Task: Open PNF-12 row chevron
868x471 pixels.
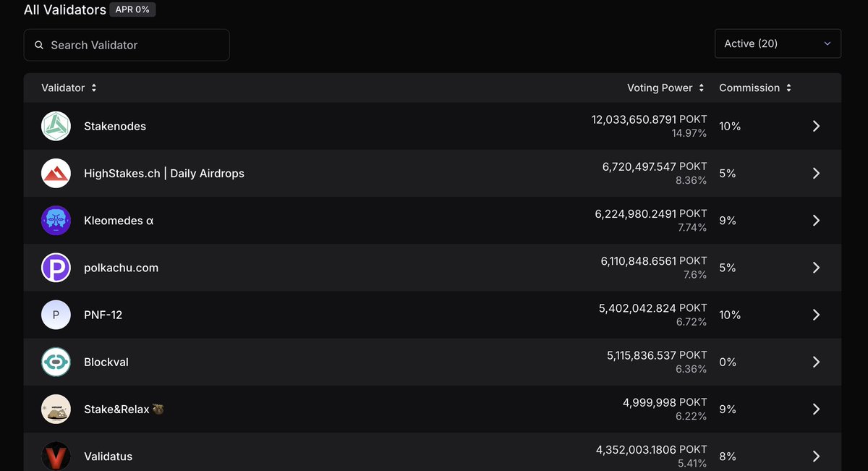Action: click(x=816, y=315)
